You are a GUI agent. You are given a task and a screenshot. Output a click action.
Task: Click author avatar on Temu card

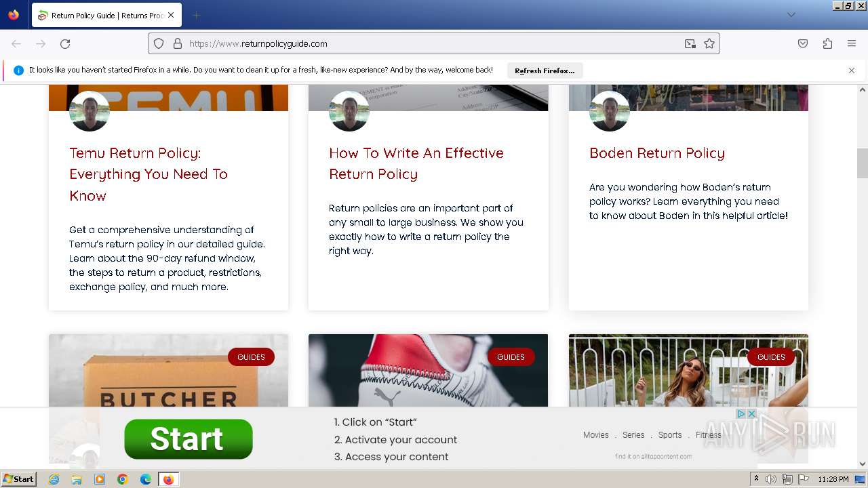(x=90, y=110)
